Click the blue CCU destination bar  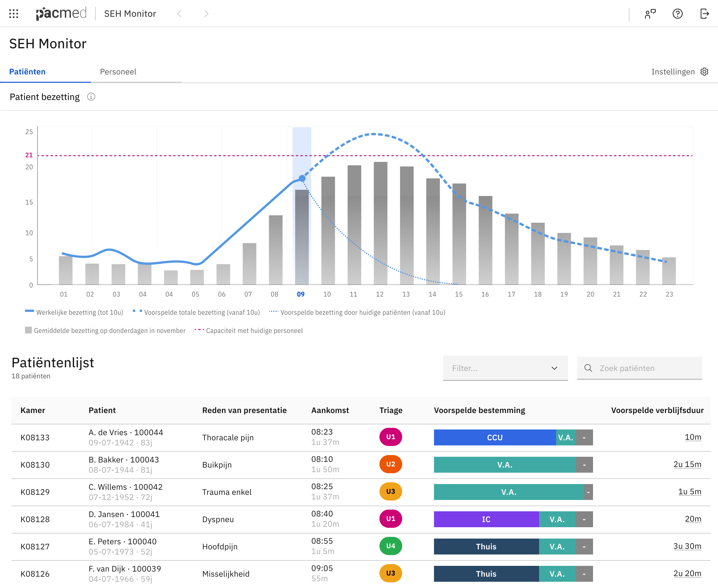click(494, 437)
